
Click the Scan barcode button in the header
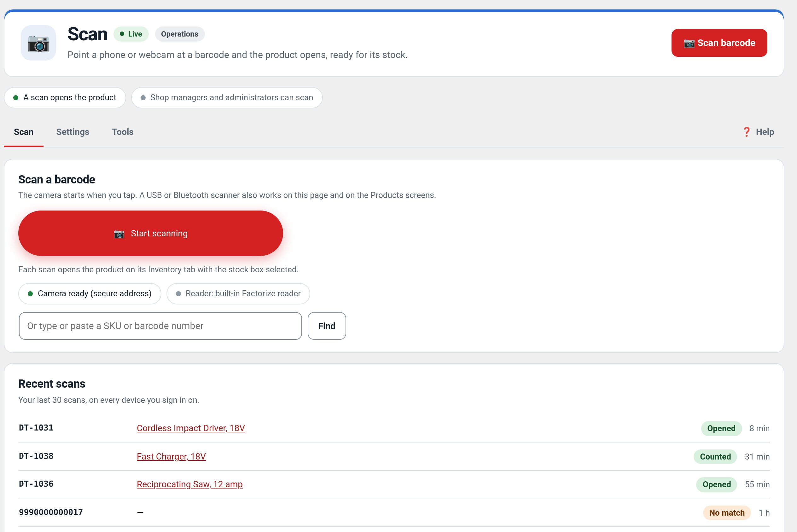719,43
